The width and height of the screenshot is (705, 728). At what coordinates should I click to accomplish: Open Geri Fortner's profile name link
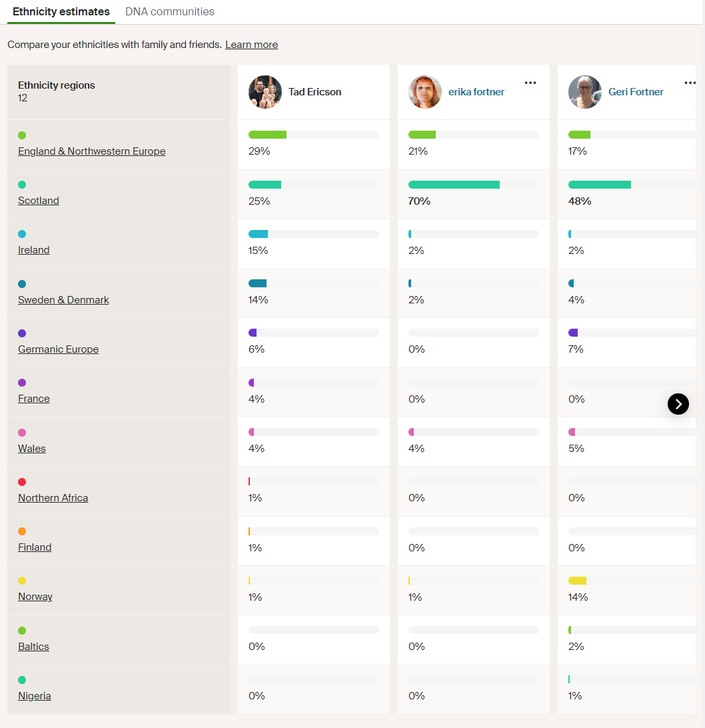pos(636,92)
